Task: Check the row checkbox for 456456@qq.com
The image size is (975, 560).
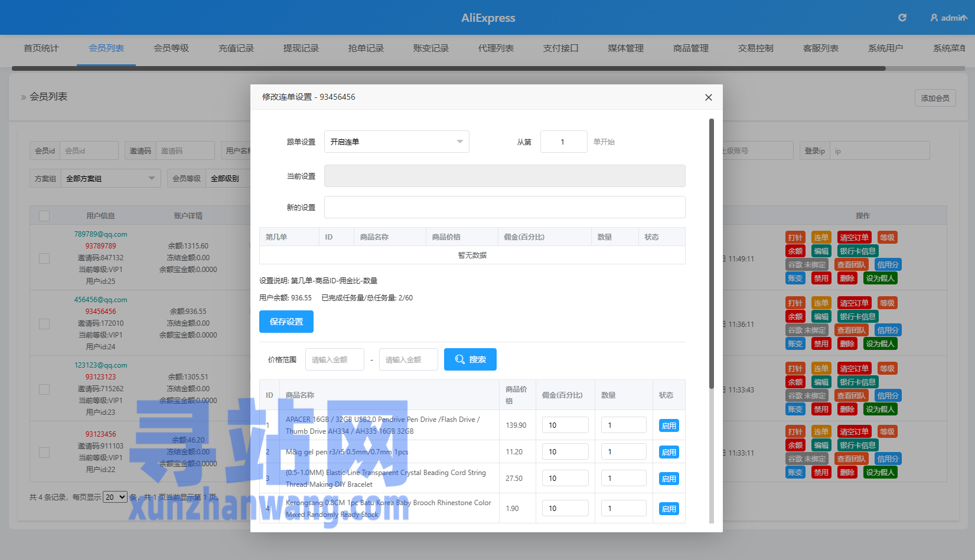Action: [44, 324]
